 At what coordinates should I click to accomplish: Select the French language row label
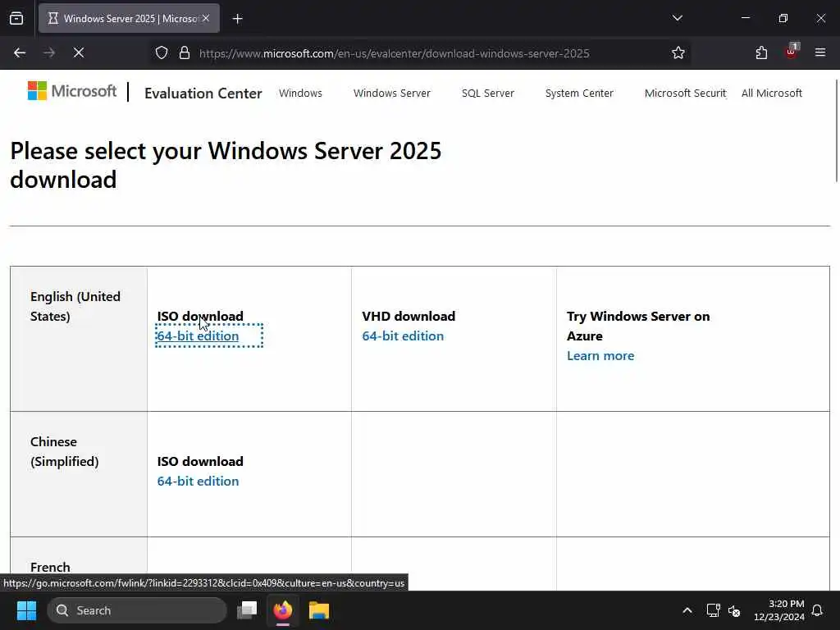click(50, 568)
